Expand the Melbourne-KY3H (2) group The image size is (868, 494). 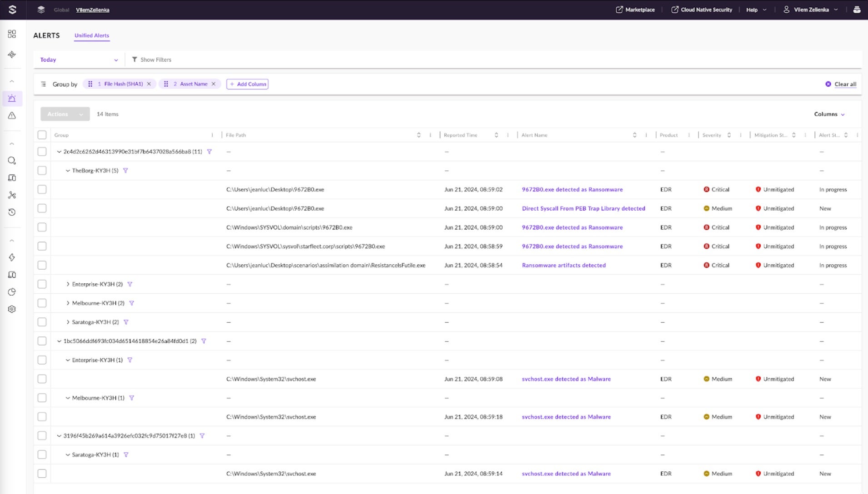click(x=68, y=303)
